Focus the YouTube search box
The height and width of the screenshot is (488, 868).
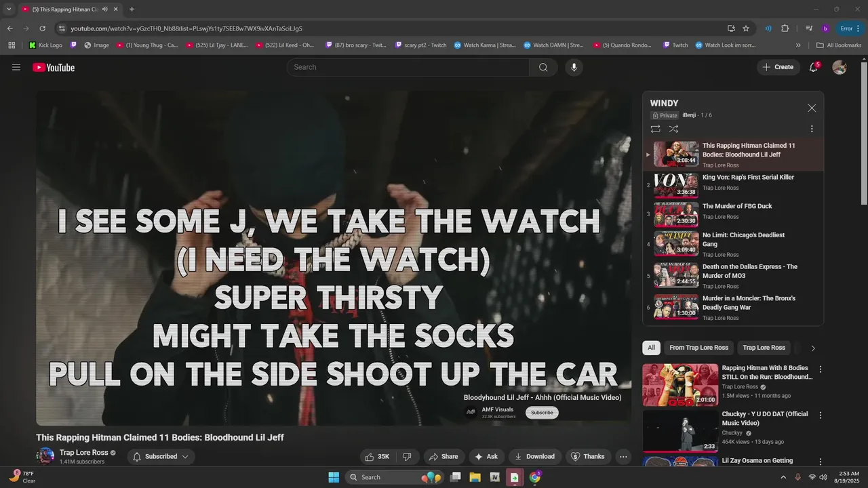tap(408, 67)
